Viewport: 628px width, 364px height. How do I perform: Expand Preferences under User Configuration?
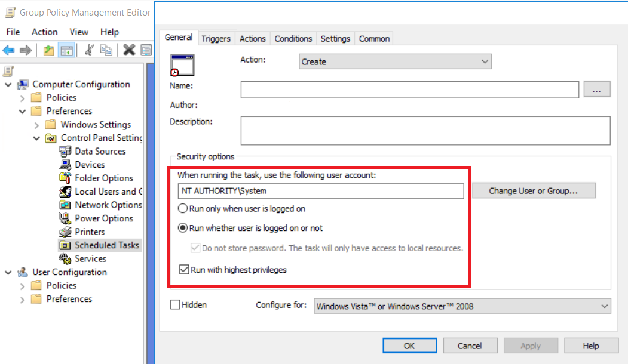[x=23, y=299]
